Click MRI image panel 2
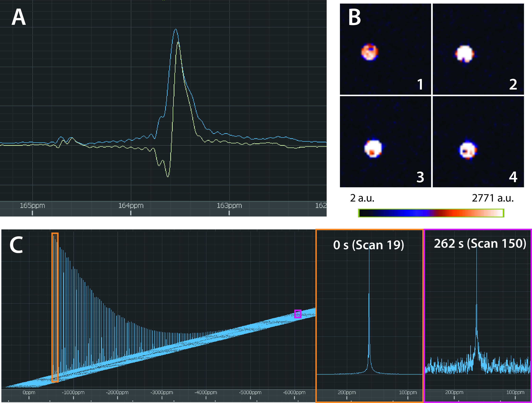The width and height of the screenshot is (532, 403). point(478,49)
